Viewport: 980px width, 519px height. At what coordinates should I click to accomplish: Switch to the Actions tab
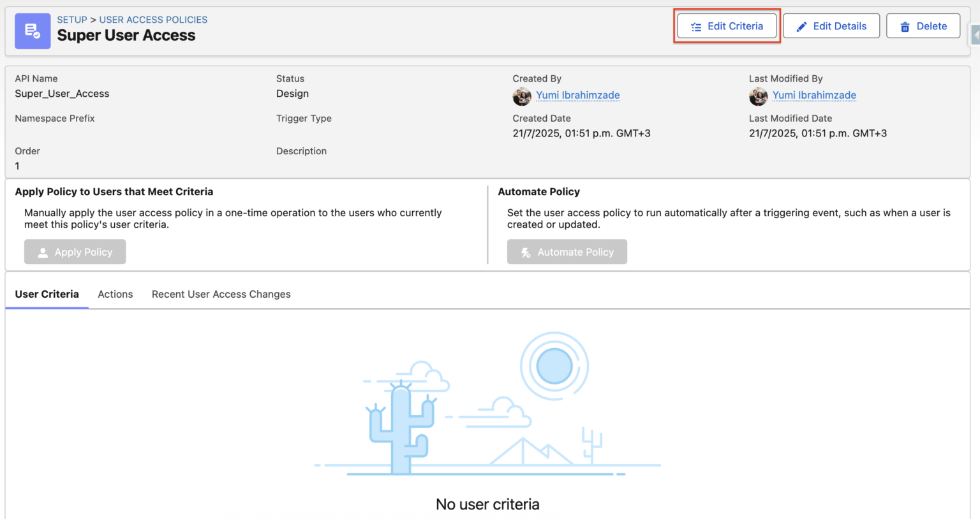coord(115,294)
